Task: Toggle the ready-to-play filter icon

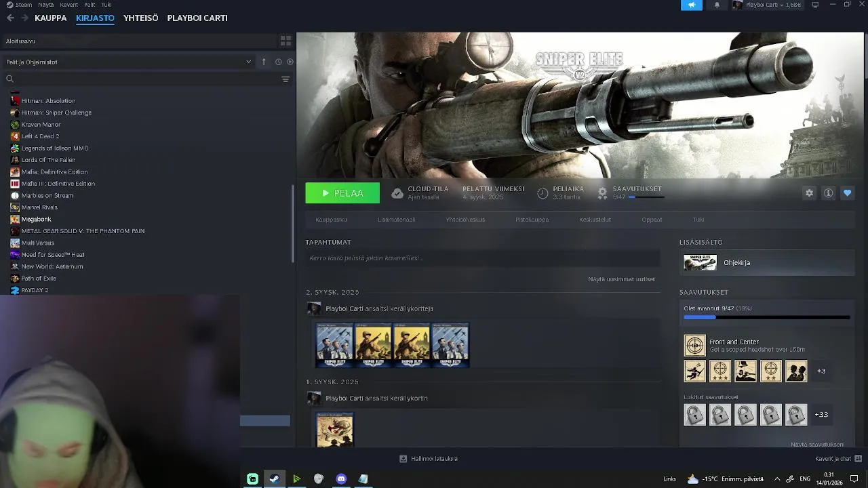Action: click(x=290, y=62)
